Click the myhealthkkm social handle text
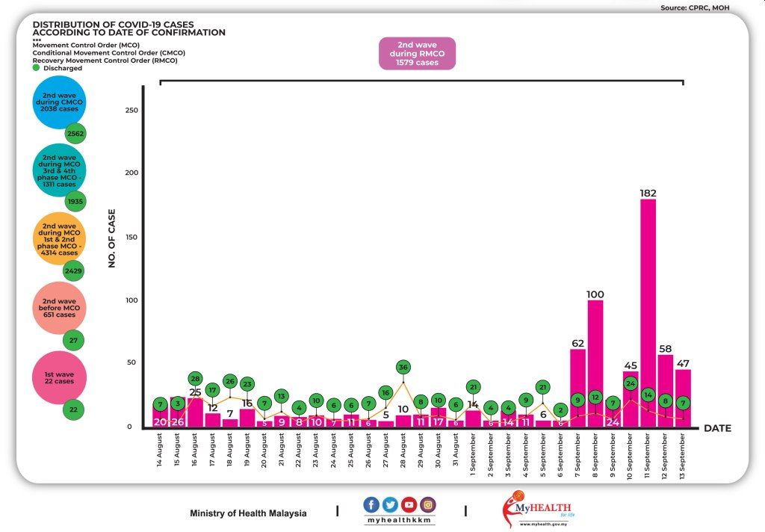 pos(399,520)
